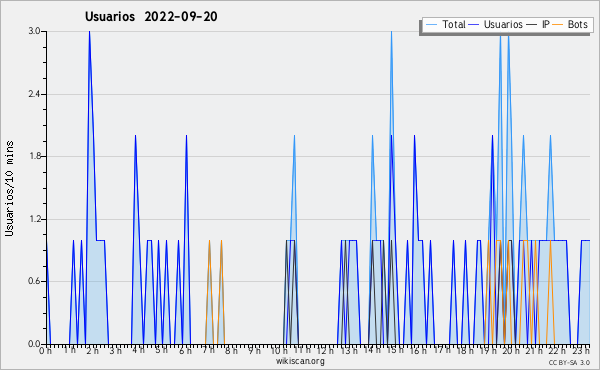Click the 3.0 y-axis value
Viewport: 600px width, 370px height.
pos(35,31)
